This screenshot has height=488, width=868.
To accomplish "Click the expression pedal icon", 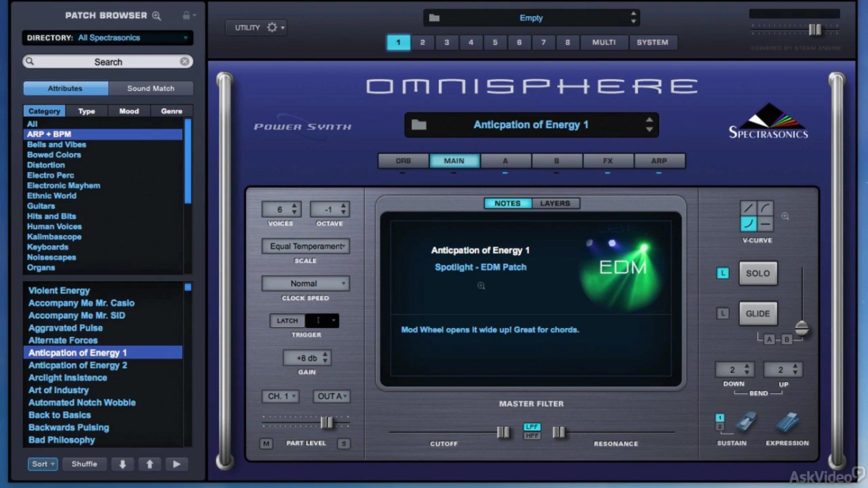I will pos(788,422).
